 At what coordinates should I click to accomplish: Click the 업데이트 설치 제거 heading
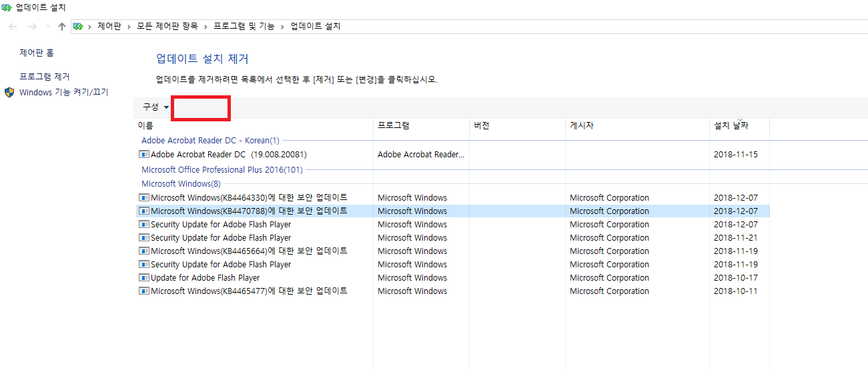202,59
